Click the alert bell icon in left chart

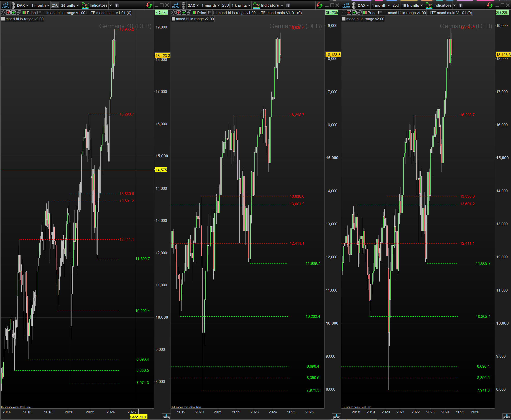point(3,13)
